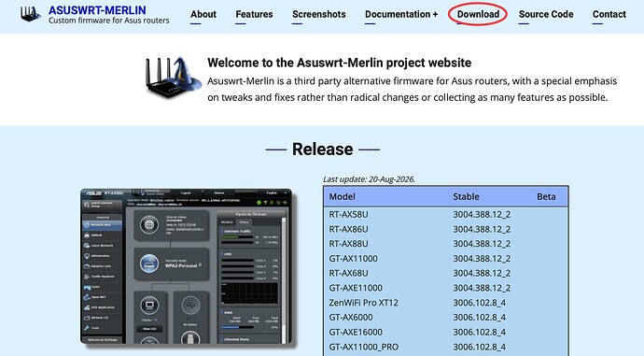Open the Contact page
Screen dimensions: 644x356
(609, 14)
